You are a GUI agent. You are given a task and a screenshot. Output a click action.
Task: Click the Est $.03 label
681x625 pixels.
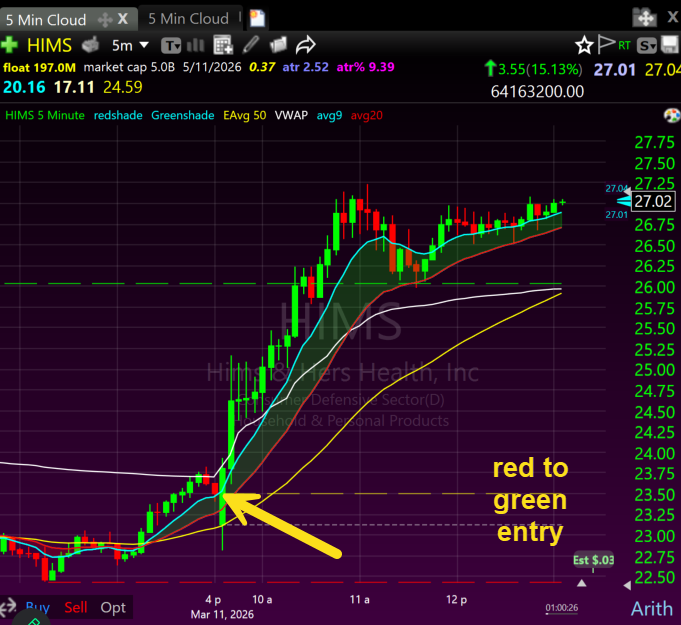[593, 560]
